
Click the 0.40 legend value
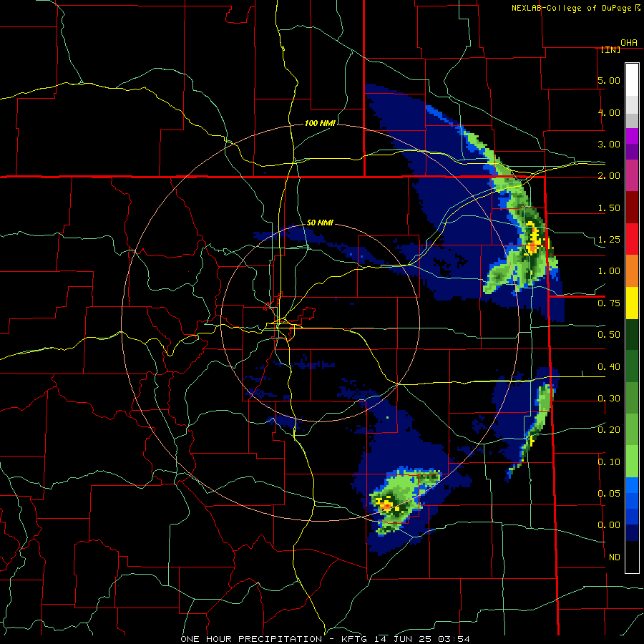[609, 366]
